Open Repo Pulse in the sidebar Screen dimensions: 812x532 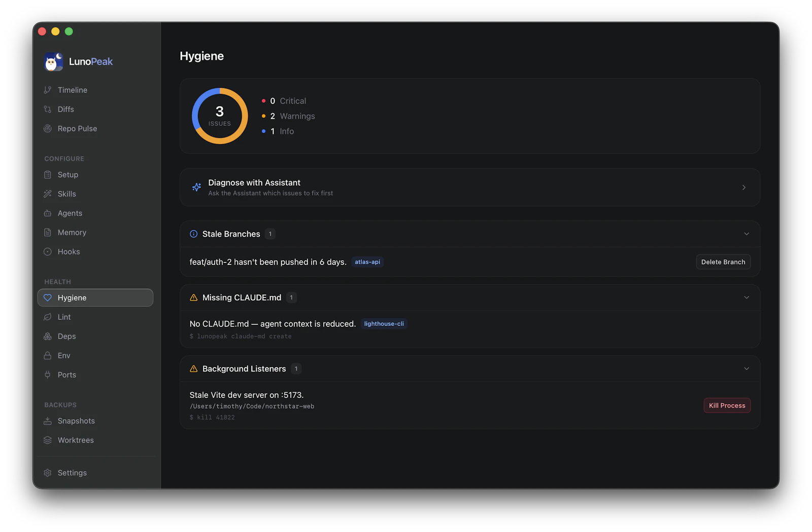point(95,128)
